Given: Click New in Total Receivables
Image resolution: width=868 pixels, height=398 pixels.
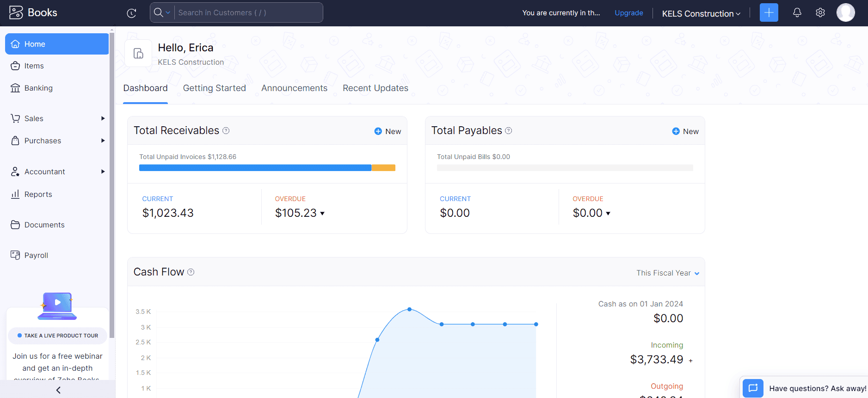Looking at the screenshot, I should point(388,131).
